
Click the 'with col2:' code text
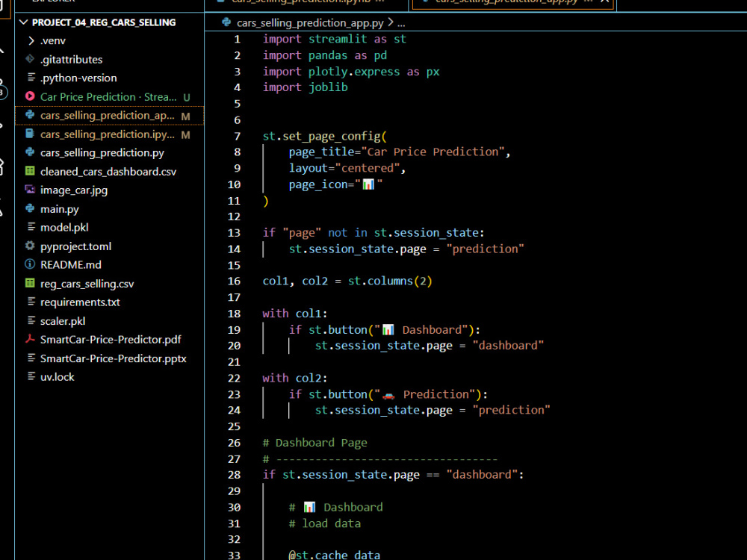(295, 378)
